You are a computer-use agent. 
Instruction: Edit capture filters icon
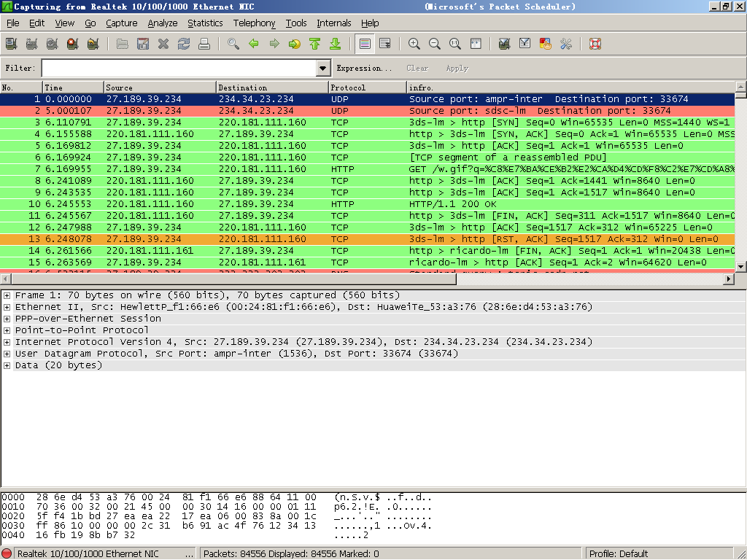505,44
